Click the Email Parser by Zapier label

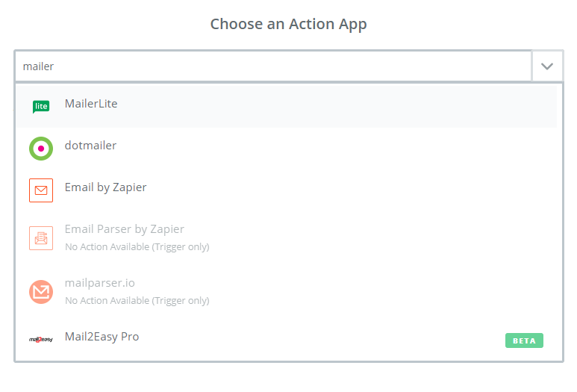pyautogui.click(x=125, y=229)
